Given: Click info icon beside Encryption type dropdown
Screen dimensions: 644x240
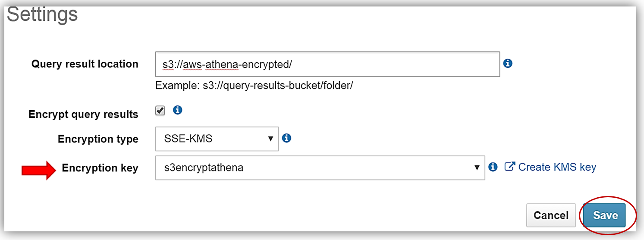Looking at the screenshot, I should click(x=286, y=138).
